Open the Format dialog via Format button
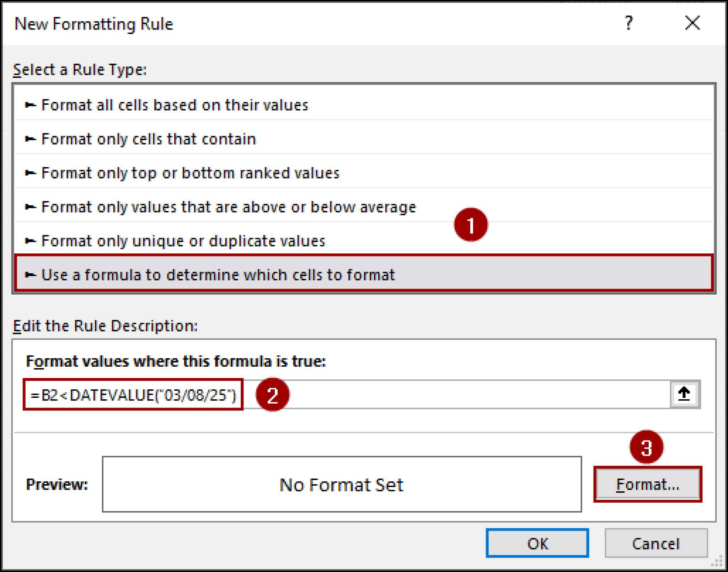The width and height of the screenshot is (728, 572). (648, 484)
